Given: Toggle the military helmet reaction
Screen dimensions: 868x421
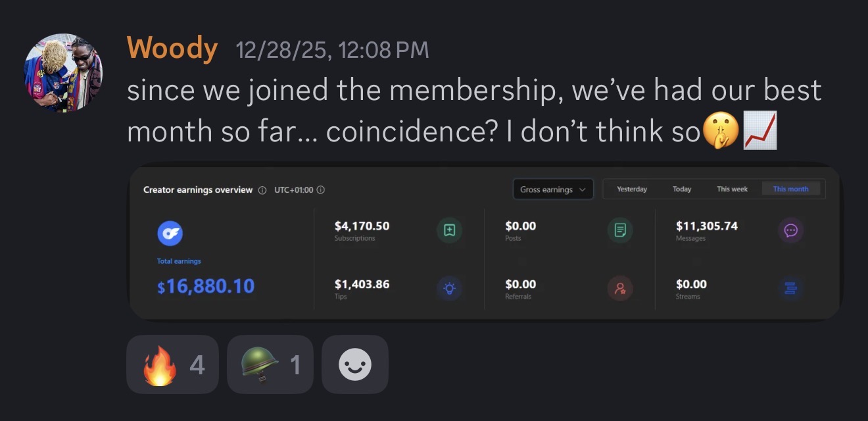Looking at the screenshot, I should (x=270, y=364).
